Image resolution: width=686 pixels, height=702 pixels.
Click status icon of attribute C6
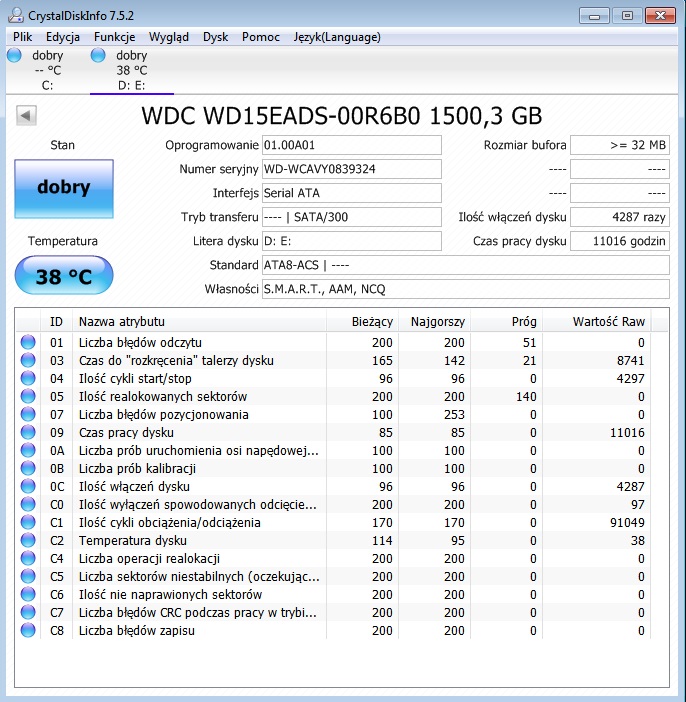coord(28,594)
